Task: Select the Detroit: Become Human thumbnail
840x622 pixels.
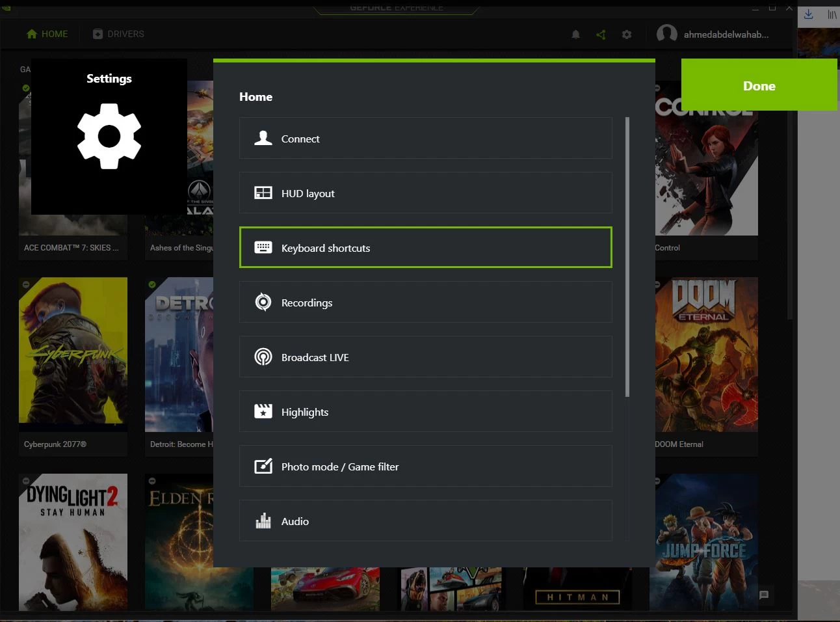Action: point(179,354)
